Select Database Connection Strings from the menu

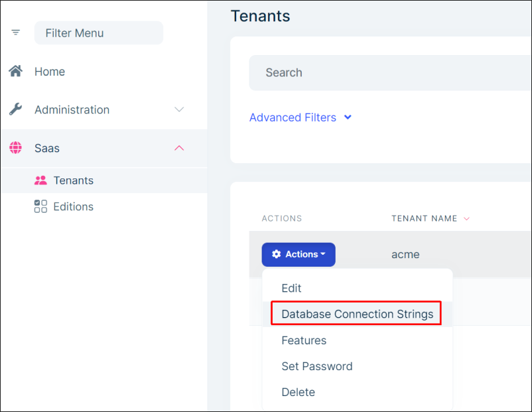(356, 314)
